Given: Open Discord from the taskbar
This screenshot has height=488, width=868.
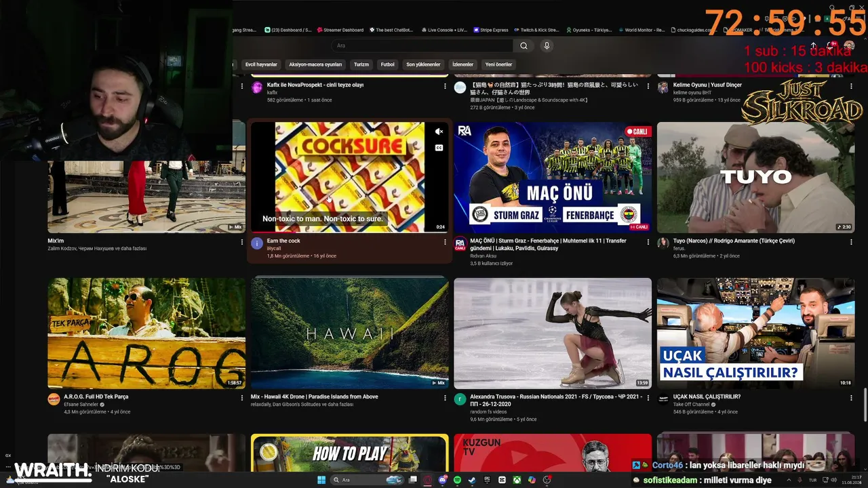Looking at the screenshot, I should pyautogui.click(x=443, y=480).
